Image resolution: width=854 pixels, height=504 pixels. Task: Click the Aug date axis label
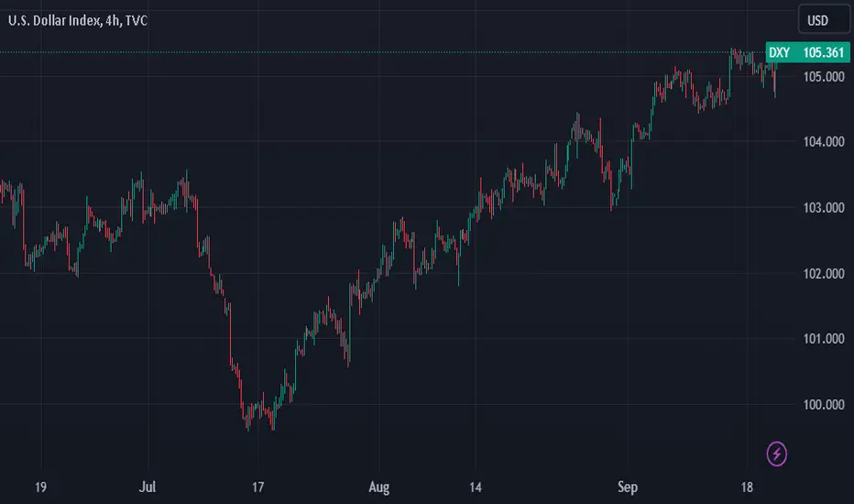[379, 488]
